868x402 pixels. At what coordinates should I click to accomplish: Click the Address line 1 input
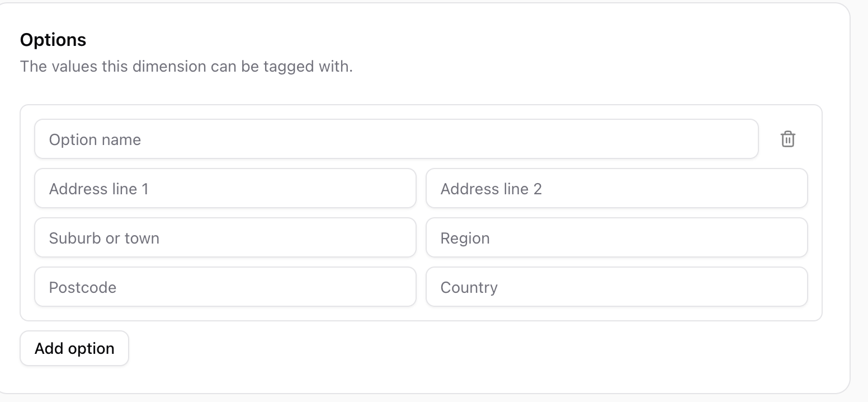click(x=225, y=188)
